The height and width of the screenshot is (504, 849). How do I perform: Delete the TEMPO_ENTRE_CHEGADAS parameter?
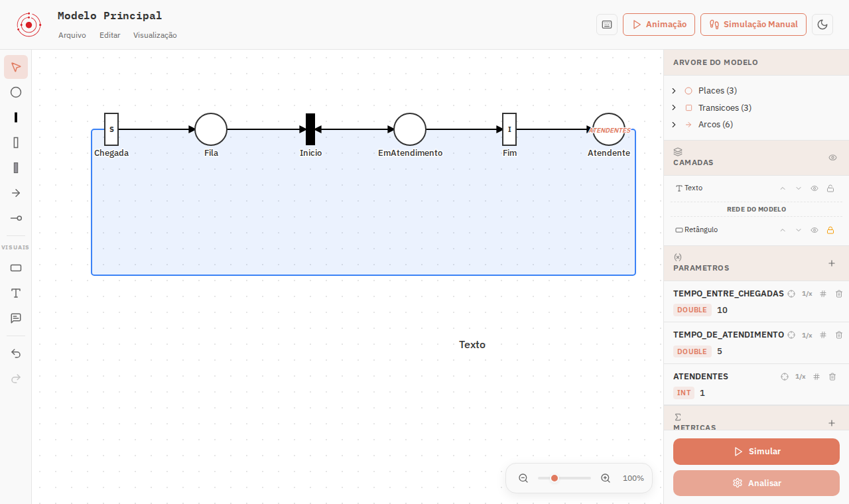pos(839,294)
